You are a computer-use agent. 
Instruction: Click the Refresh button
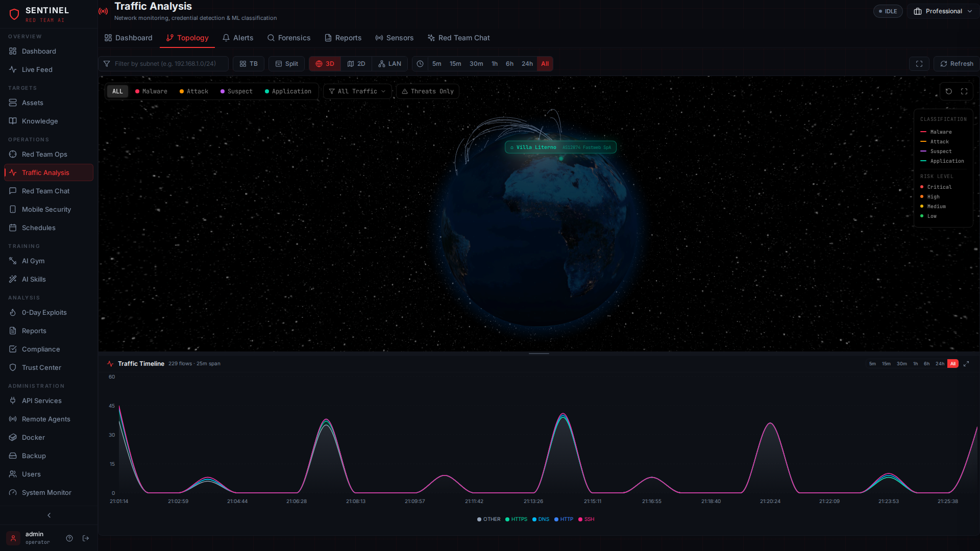pyautogui.click(x=957, y=64)
